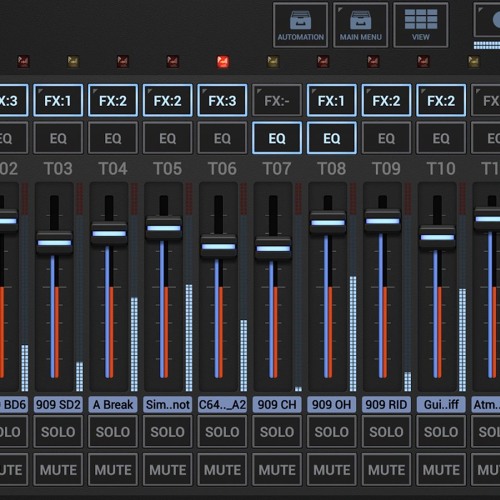This screenshot has width=500, height=500.
Task: Mute the Sim..not track
Action: click(x=167, y=470)
